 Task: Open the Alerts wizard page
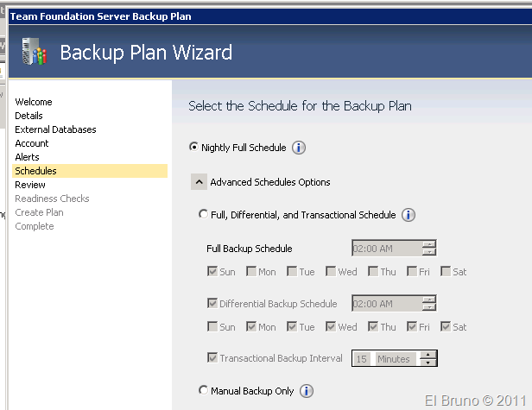coord(27,157)
